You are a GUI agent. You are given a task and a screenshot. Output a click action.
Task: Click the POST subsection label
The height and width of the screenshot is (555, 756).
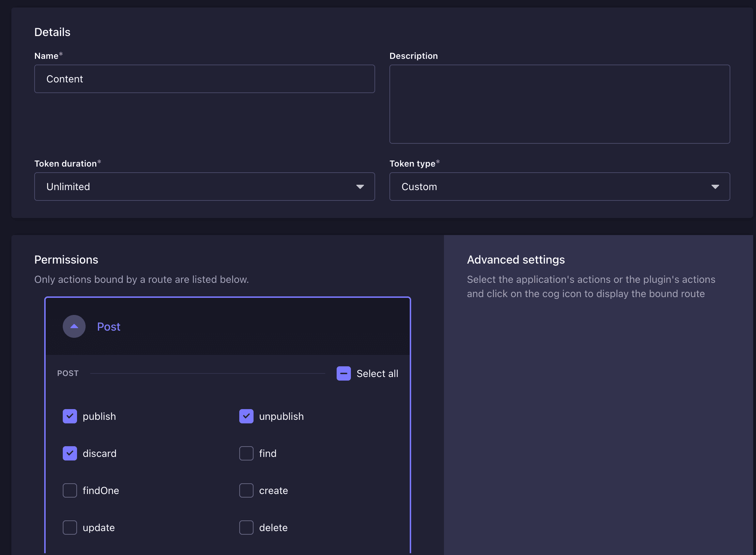pyautogui.click(x=68, y=373)
